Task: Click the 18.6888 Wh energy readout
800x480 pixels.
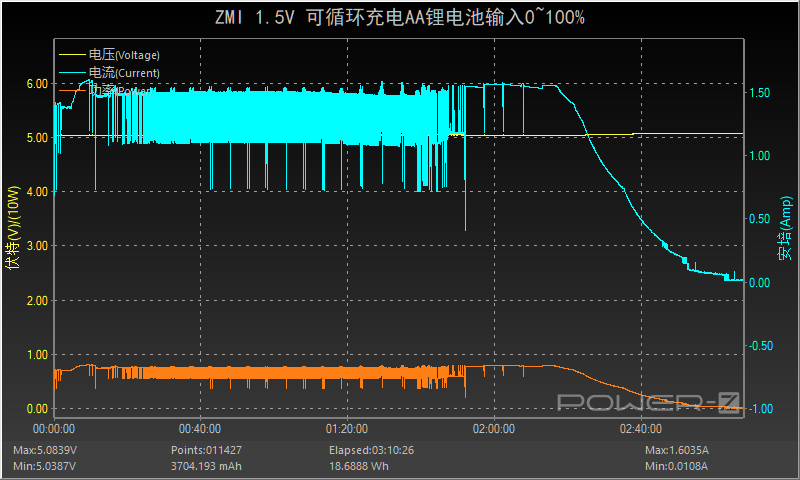Action: (359, 466)
